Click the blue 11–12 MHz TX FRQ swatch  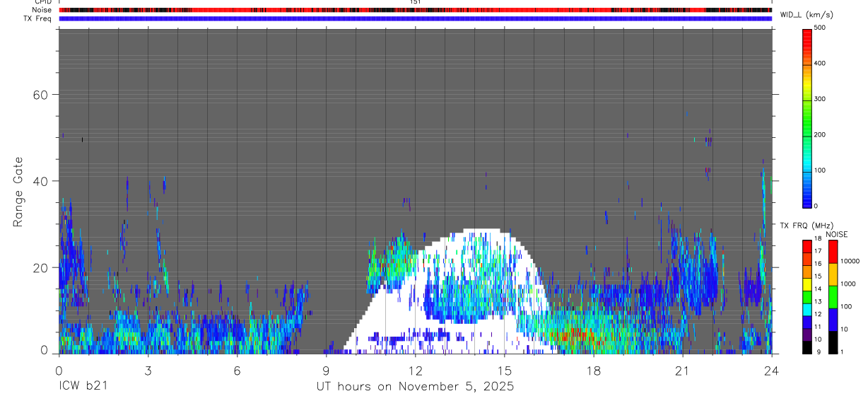coord(807,322)
